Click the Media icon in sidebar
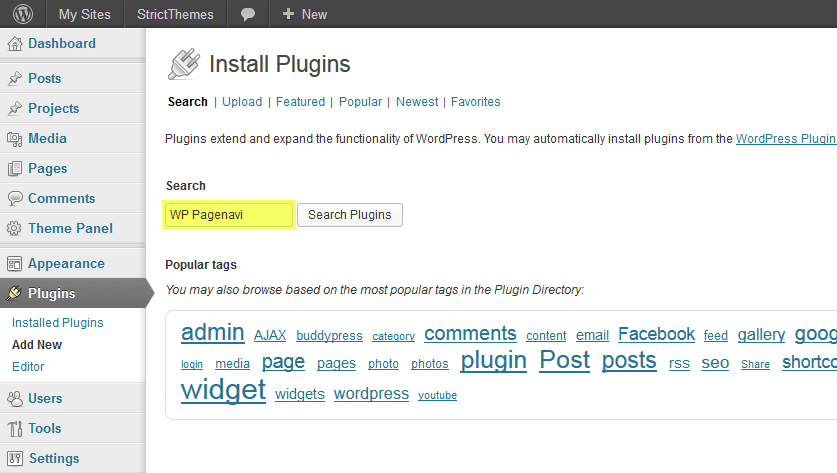 coord(14,139)
